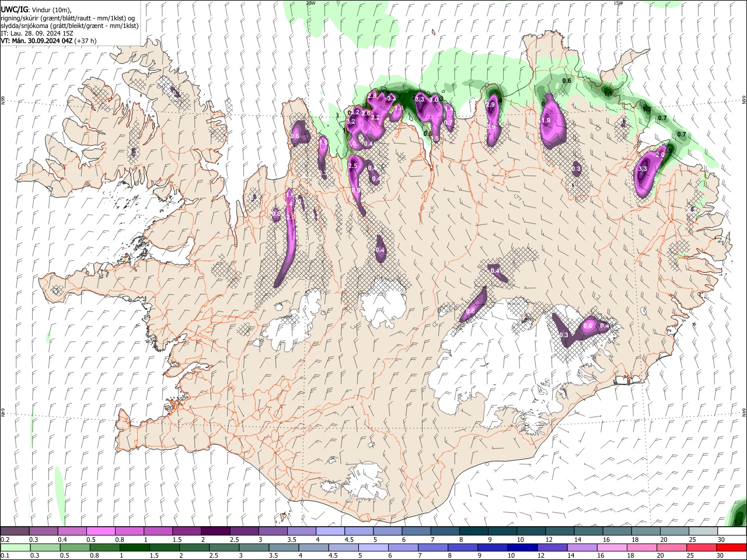Select the rain scale swatch starting at 20
The height and width of the screenshot is (560, 747).
coord(672,547)
